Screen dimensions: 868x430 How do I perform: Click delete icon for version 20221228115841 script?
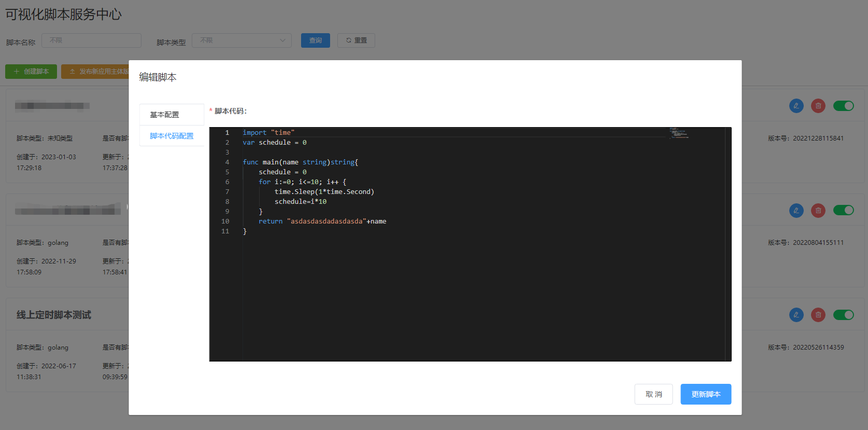coord(818,106)
